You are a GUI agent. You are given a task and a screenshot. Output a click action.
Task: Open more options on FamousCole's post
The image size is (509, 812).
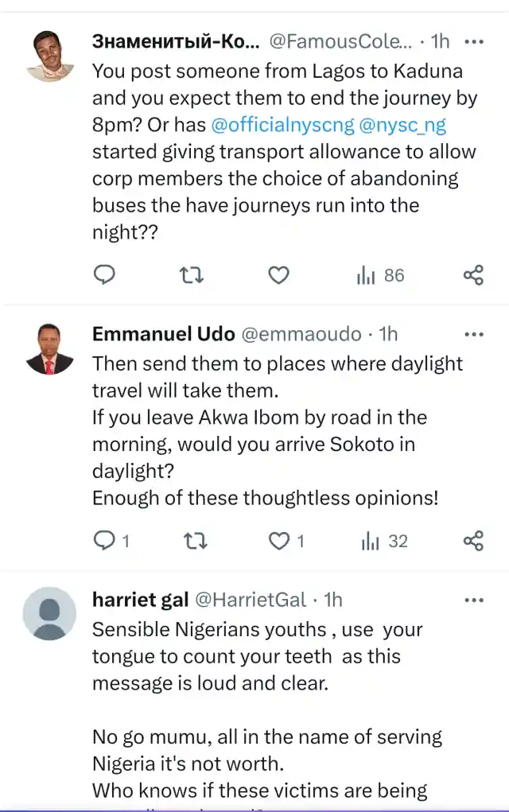(x=474, y=41)
